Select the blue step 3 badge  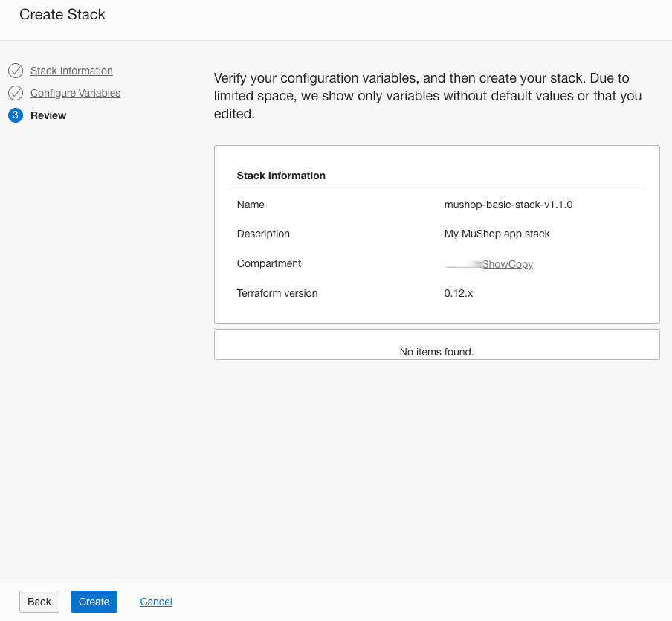pos(16,115)
